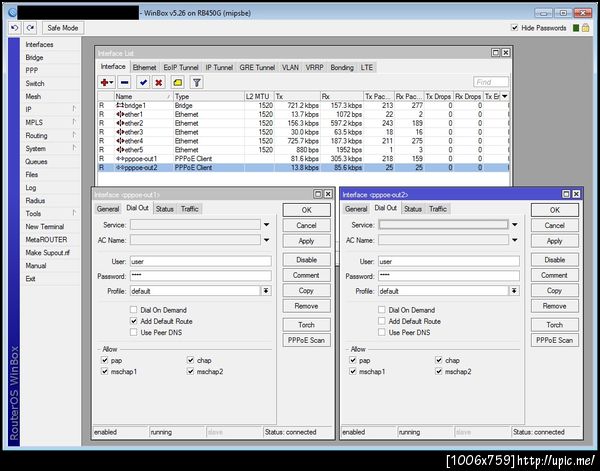
Task: Click the bridge1 interface icon
Action: point(120,105)
